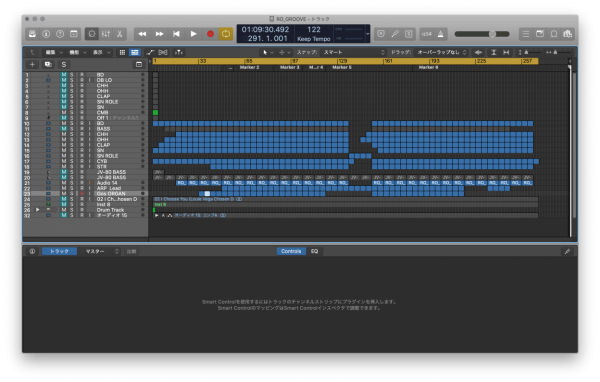
Task: Toggle the Show Flex icon
Action: coord(163,52)
